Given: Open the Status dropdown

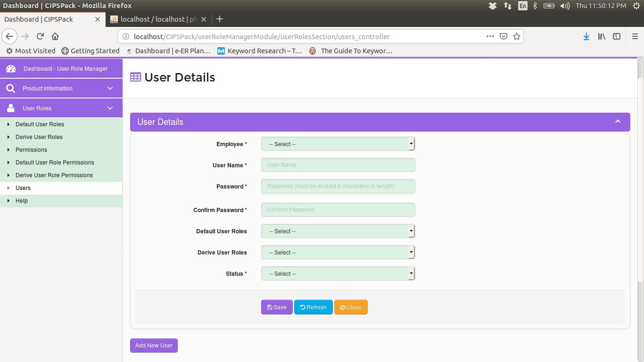Looking at the screenshot, I should click(x=338, y=274).
